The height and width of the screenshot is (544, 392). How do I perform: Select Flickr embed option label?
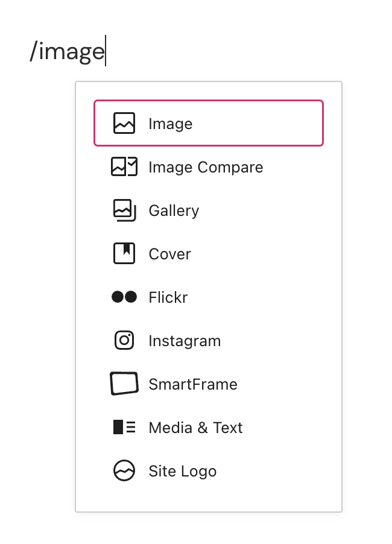point(168,297)
